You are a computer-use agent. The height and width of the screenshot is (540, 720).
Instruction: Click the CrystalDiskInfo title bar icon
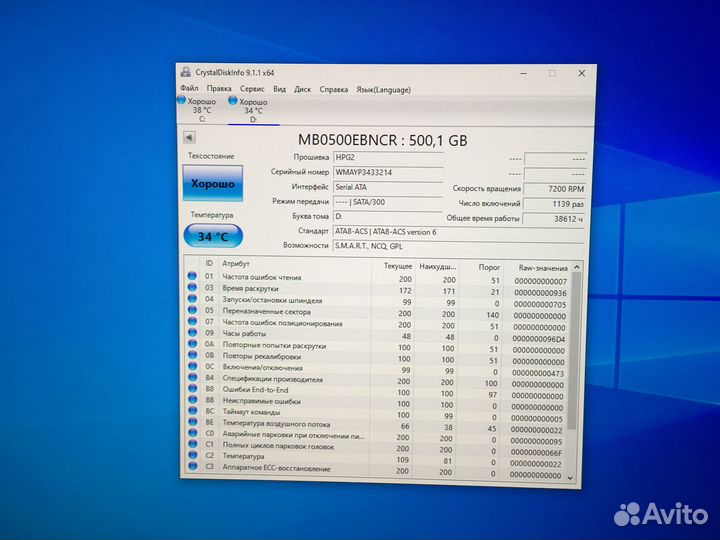[184, 72]
